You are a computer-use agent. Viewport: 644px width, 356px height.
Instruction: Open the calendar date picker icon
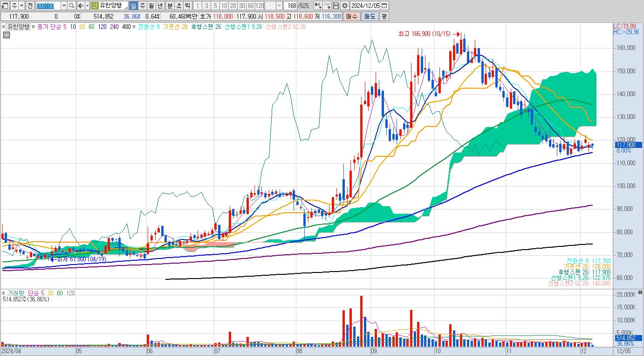coord(384,6)
